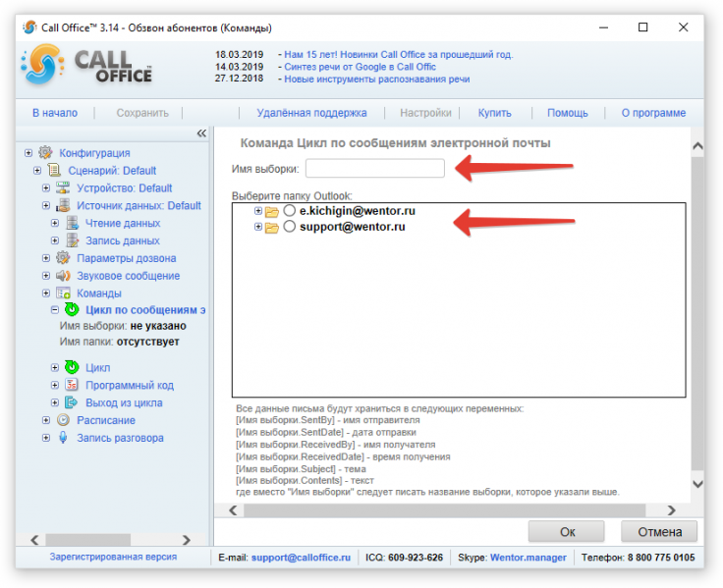Open news link Нам 15 лет! Новинки
Image resolution: width=723 pixels, height=588 pixels.
399,54
